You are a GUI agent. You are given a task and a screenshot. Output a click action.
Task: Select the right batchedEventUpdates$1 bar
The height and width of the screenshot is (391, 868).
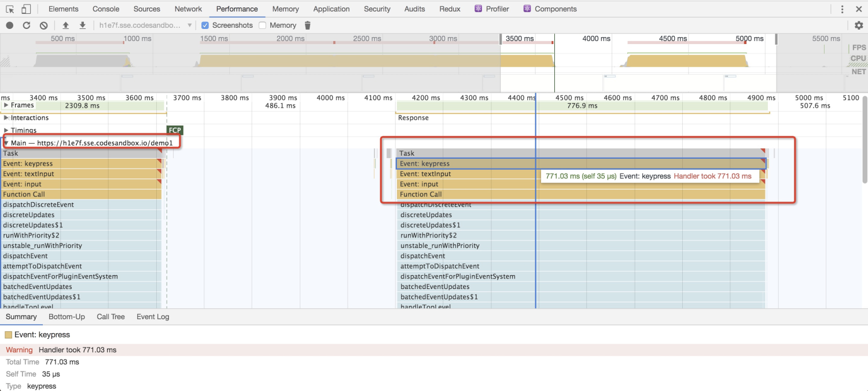pyautogui.click(x=580, y=297)
